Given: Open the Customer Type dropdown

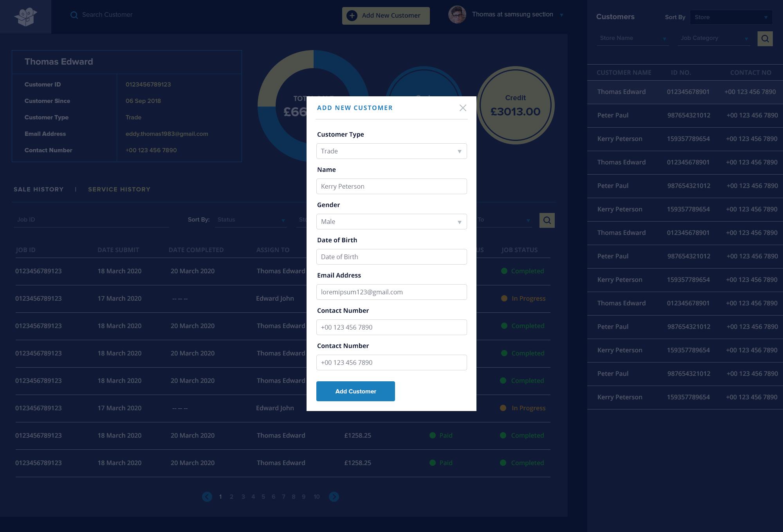Looking at the screenshot, I should click(x=391, y=151).
